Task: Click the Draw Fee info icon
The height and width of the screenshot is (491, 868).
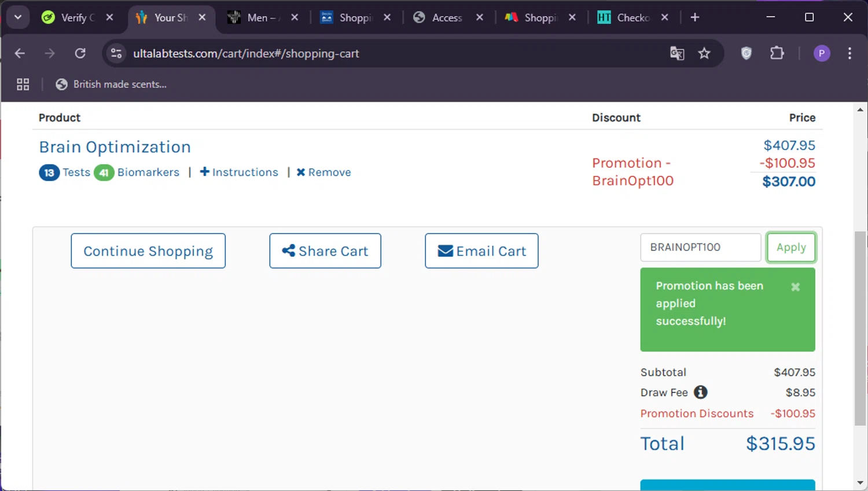Action: click(x=700, y=393)
